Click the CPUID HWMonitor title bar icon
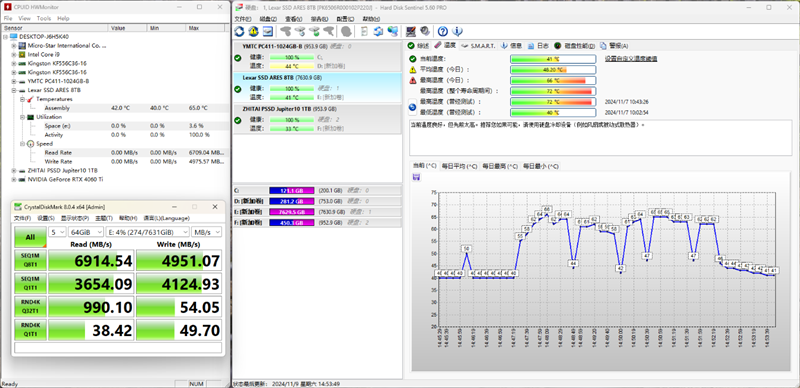 click(x=7, y=7)
